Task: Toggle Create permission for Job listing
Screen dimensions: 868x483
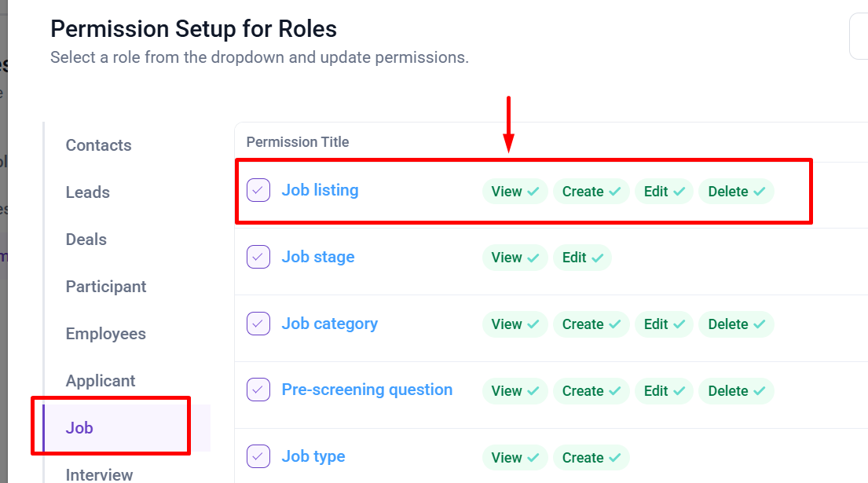Action: pyautogui.click(x=591, y=192)
